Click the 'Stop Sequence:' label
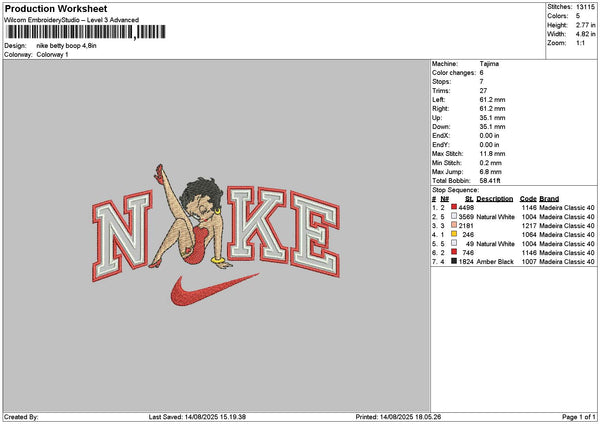The height and width of the screenshot is (424, 600). [455, 190]
